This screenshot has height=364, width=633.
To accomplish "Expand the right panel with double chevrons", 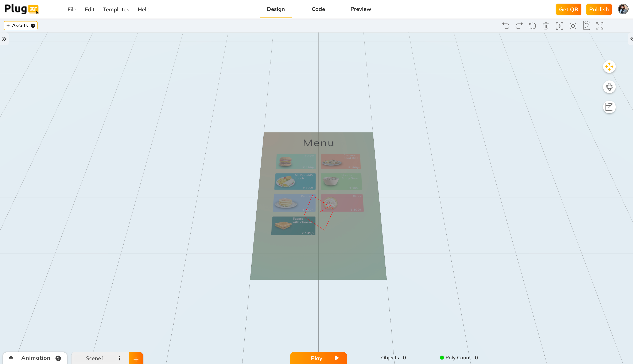I will click(x=631, y=39).
